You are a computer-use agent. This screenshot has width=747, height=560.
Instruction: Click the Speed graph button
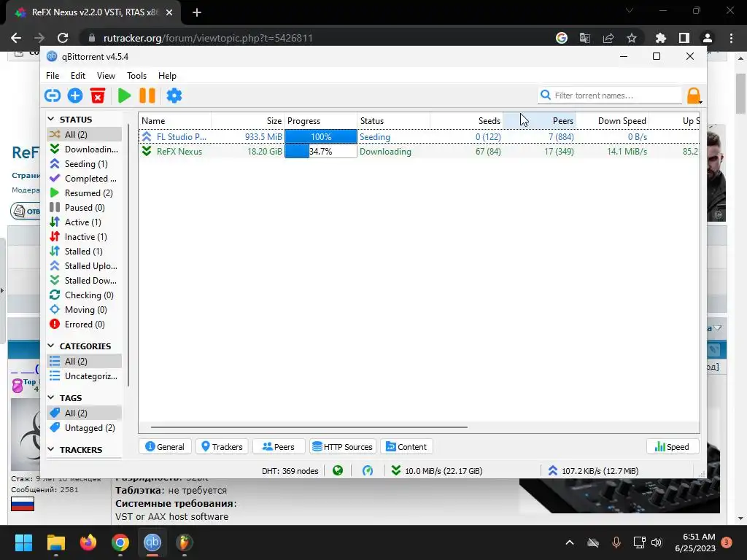(x=672, y=447)
